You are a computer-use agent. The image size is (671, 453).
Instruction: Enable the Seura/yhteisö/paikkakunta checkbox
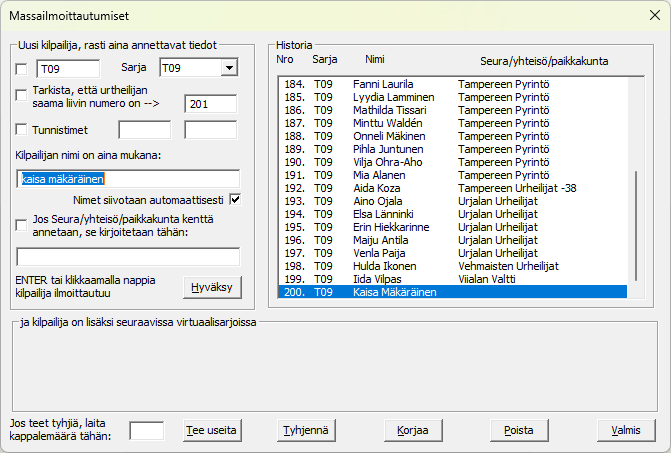(x=23, y=225)
